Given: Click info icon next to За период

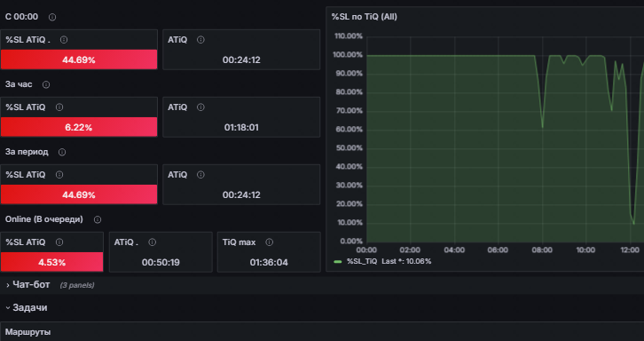Looking at the screenshot, I should click(62, 152).
